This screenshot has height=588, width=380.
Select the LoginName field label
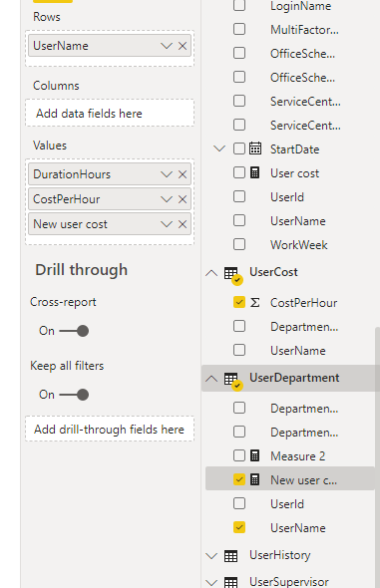[301, 6]
